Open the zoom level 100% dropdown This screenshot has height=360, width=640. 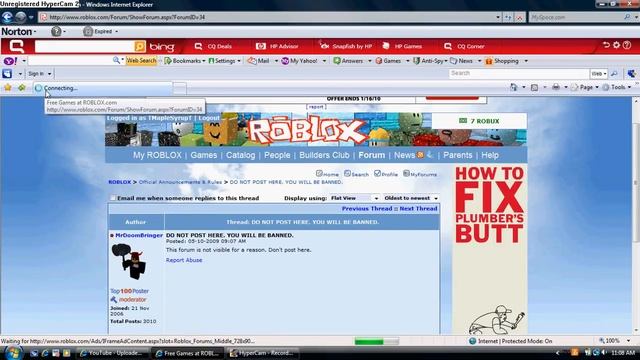pos(628,341)
